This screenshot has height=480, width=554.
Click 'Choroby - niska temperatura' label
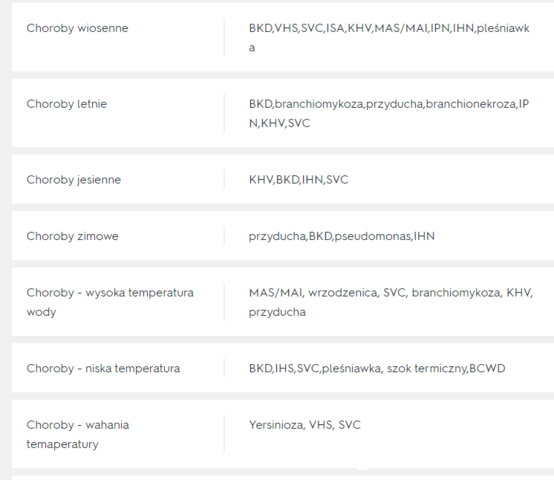103,368
